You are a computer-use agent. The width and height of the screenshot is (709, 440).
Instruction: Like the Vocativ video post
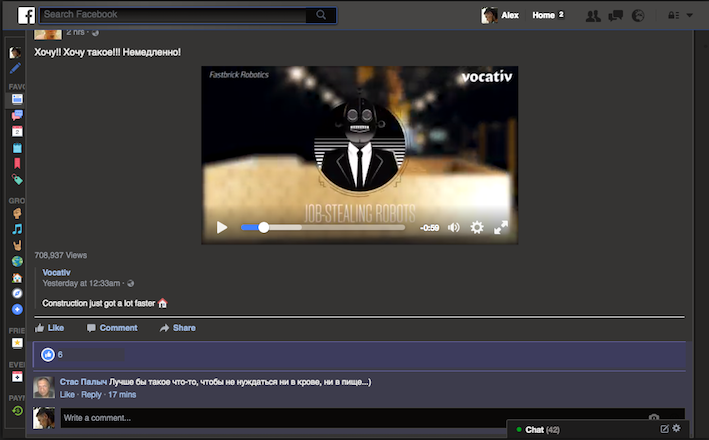tap(50, 328)
